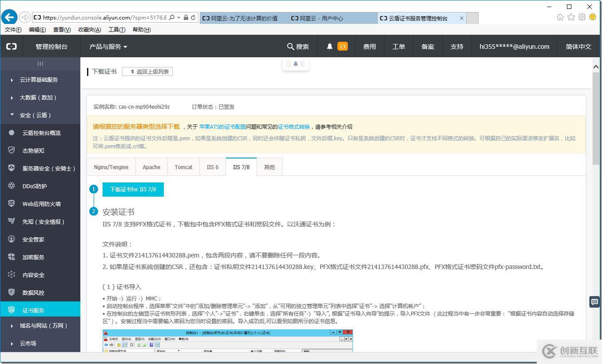Open 苹果ATS的证书配置 link
The image size is (602, 364).
[x=222, y=127]
